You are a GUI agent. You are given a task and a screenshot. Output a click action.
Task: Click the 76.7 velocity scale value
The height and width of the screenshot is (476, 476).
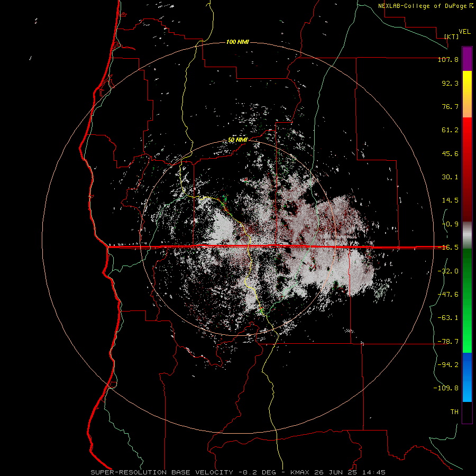450,106
